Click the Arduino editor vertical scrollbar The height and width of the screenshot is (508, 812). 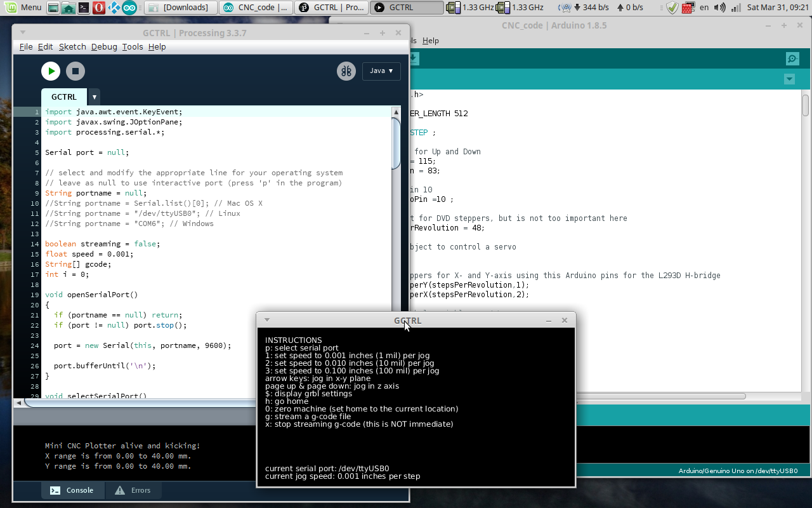806,105
